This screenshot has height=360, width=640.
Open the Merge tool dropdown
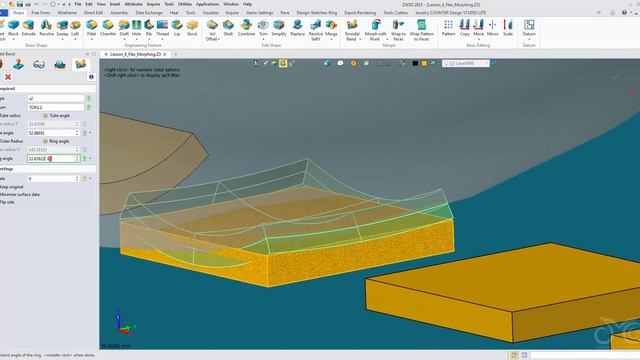(x=331, y=39)
